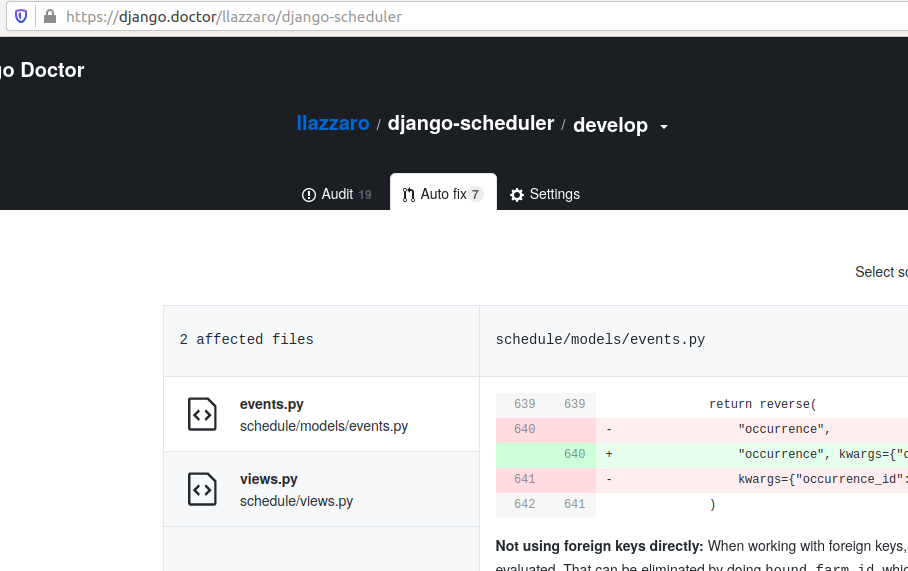Click the schedule/views.py path text

tap(296, 502)
